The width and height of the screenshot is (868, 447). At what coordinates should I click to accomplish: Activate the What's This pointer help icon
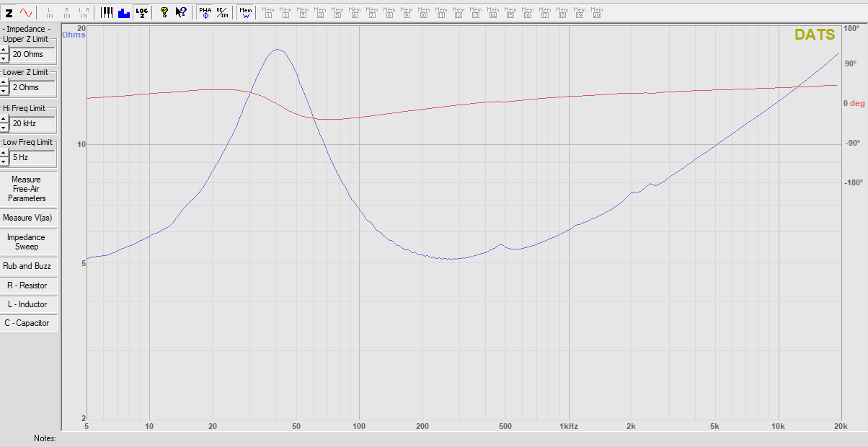click(182, 12)
